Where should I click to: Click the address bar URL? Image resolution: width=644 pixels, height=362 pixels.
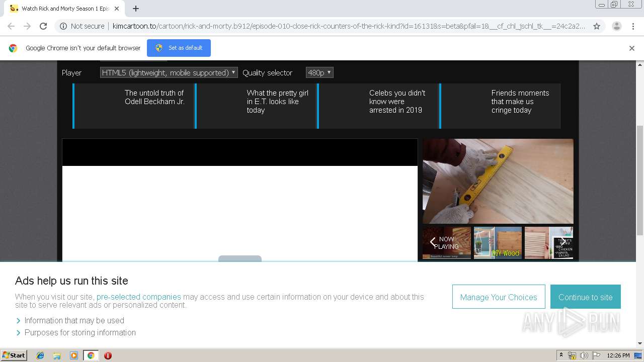pos(348,26)
